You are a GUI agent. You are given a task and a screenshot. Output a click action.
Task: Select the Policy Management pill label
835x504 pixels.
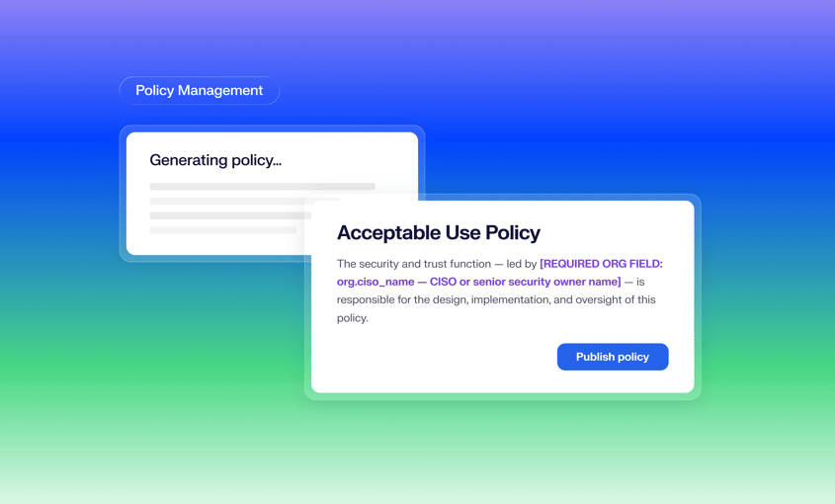pyautogui.click(x=200, y=91)
